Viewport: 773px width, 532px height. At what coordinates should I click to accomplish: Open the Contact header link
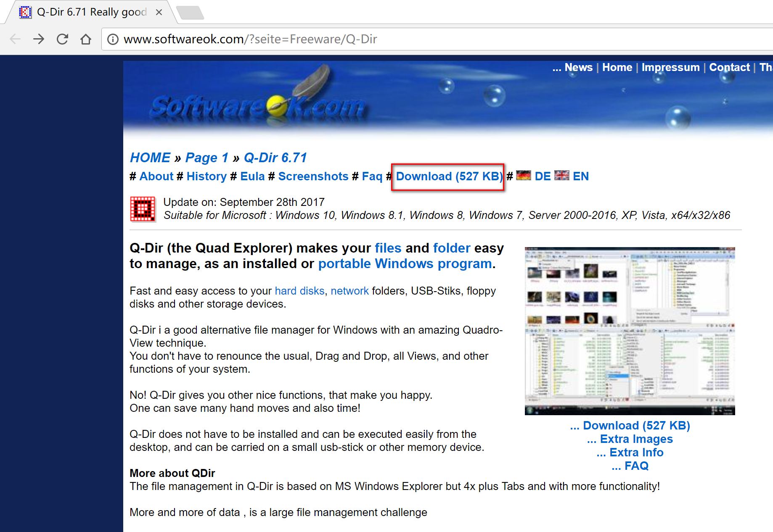(729, 67)
